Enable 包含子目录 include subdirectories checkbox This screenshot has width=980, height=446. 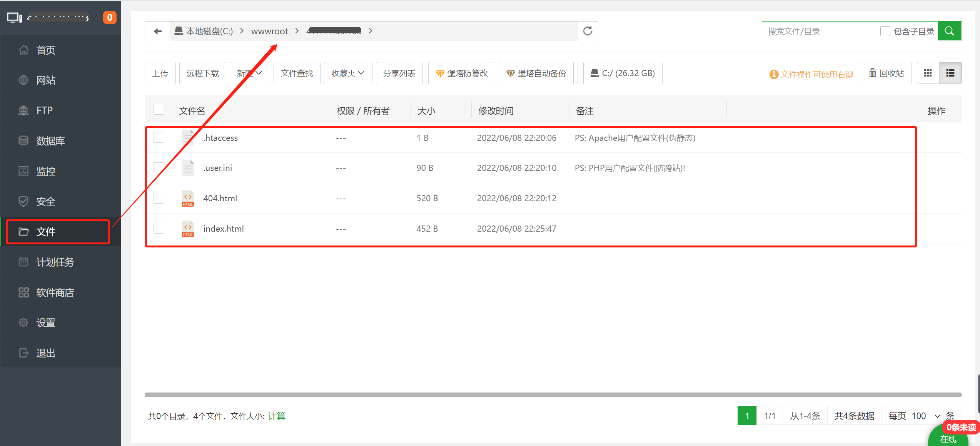(x=885, y=31)
